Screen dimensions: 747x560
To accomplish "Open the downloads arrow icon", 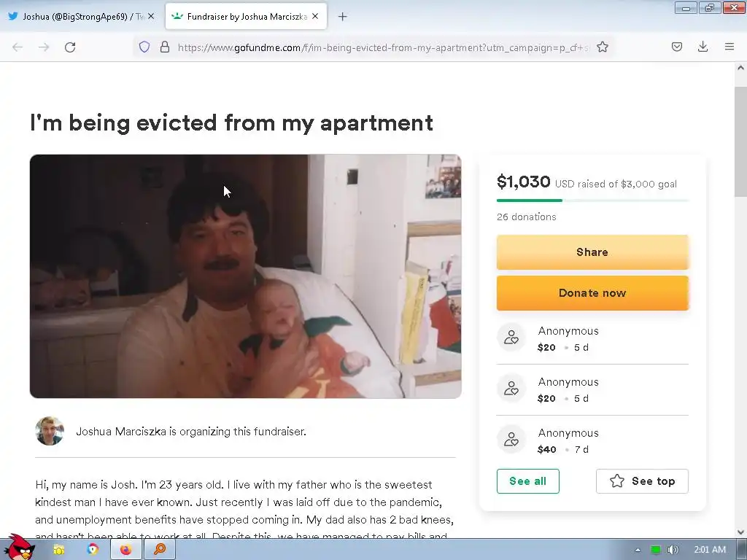I will (703, 47).
